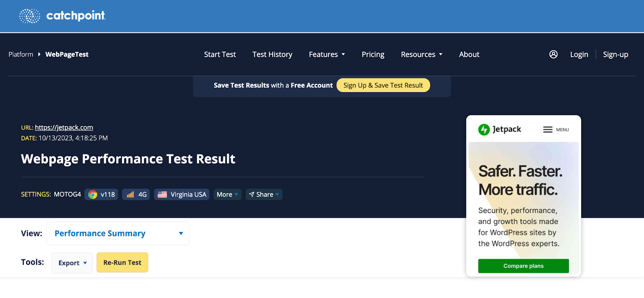This screenshot has width=644, height=298.
Task: Click the Jetpack page screenshot thumbnail
Action: 524,196
